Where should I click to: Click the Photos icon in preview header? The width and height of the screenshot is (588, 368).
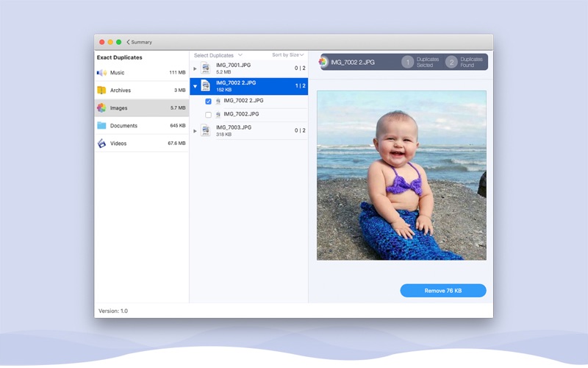click(x=323, y=62)
